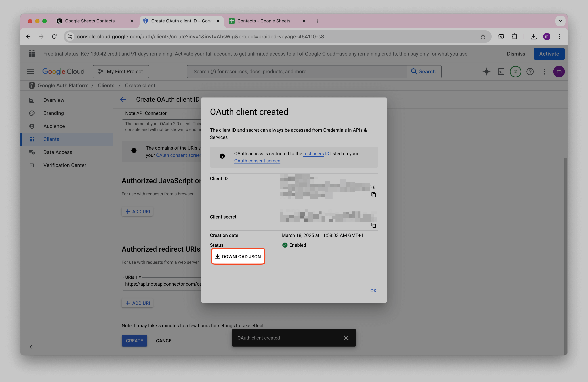The image size is (588, 382).
Task: Open the tab search chevron
Action: pyautogui.click(x=560, y=21)
